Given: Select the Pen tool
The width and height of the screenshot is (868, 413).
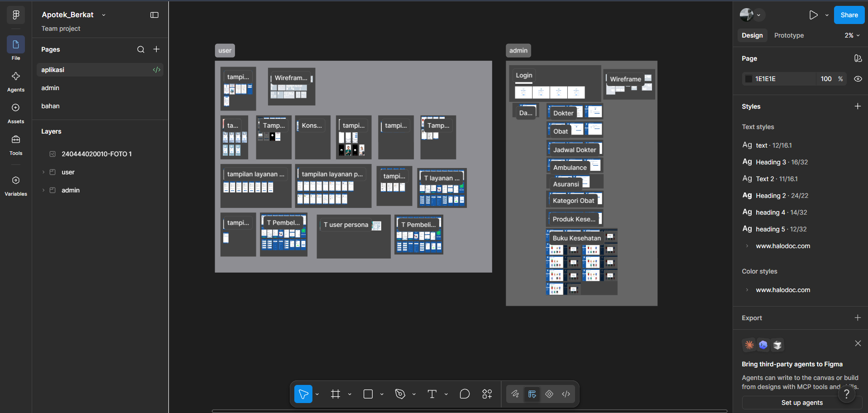Looking at the screenshot, I should [400, 394].
